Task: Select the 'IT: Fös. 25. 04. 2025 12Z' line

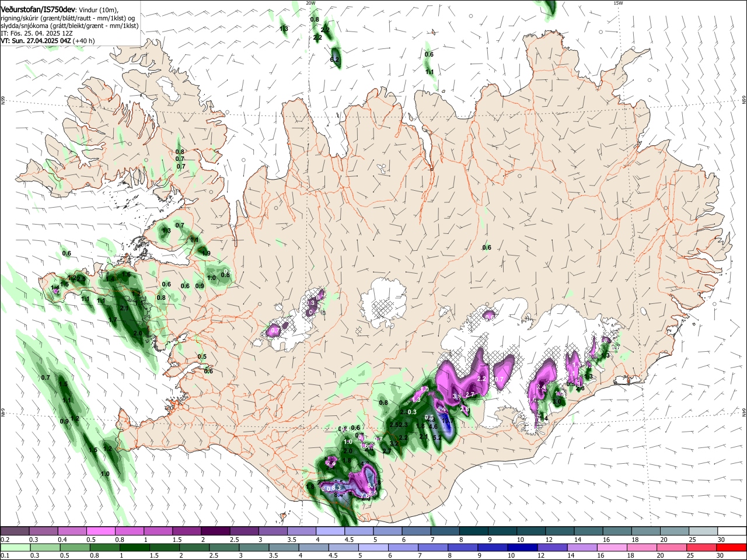Action: 36,33
